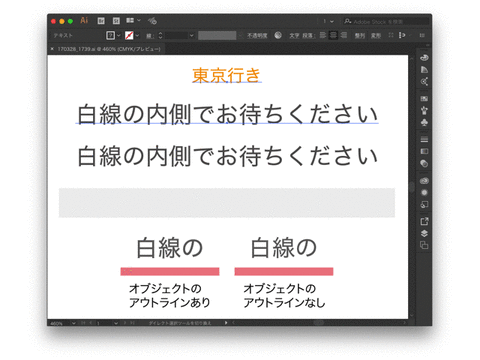Open the Color Themes panel icon
The width and height of the screenshot is (480, 360).
424,82
